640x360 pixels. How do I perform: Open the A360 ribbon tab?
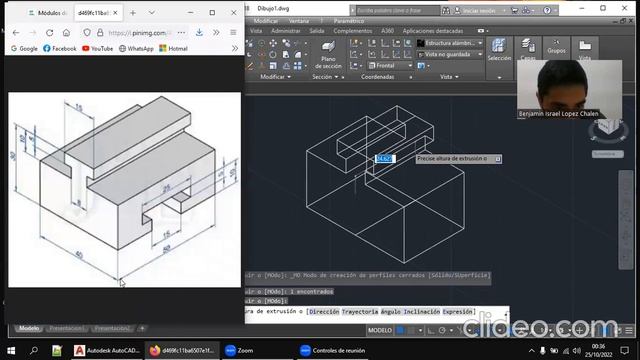(387, 31)
